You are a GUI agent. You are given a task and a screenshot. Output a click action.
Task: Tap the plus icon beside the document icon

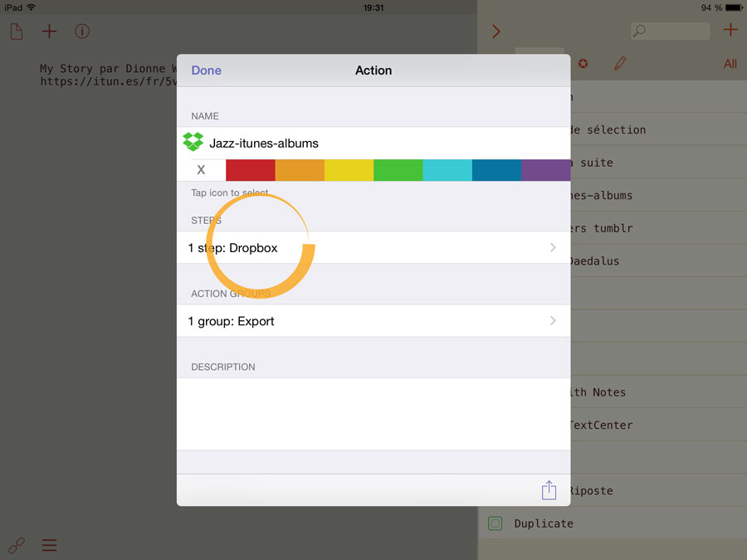tap(49, 32)
